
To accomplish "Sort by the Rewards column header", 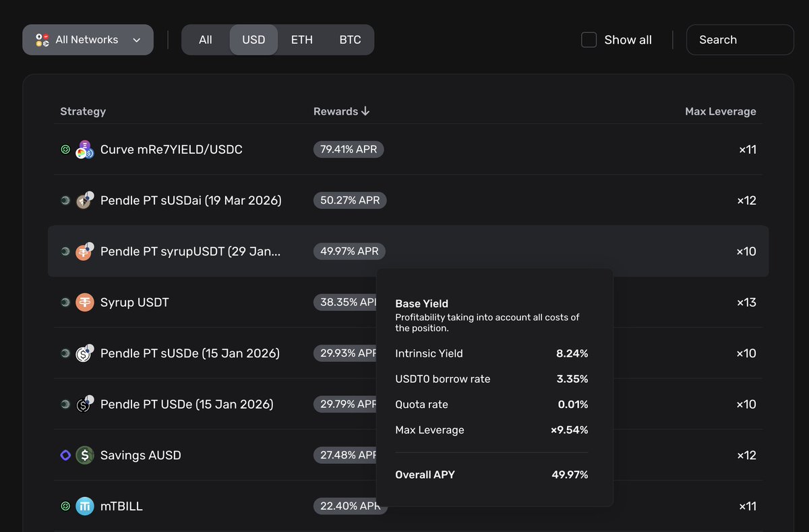I will point(342,111).
